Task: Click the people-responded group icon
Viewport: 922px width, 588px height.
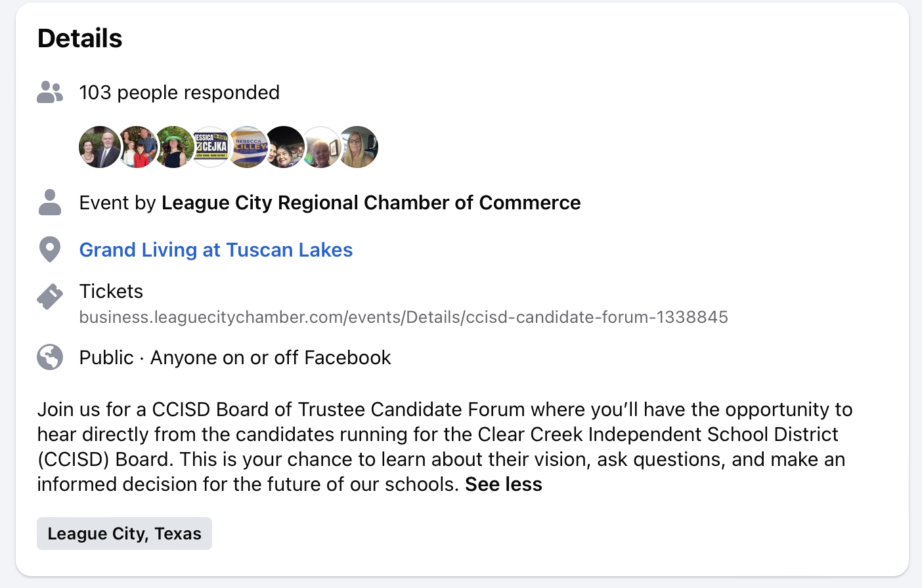Action: coord(50,92)
